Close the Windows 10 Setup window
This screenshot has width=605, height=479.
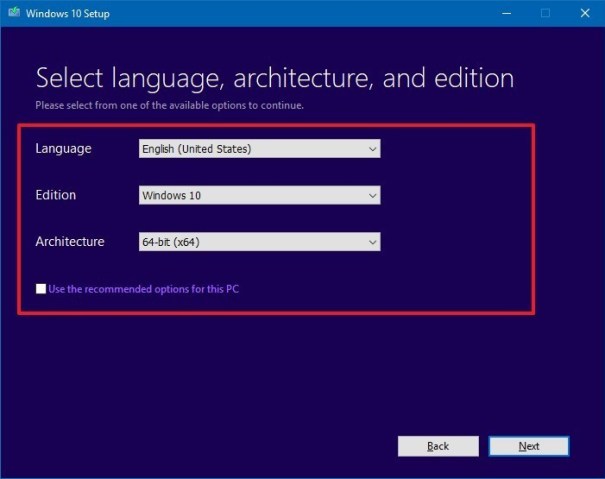tap(585, 14)
